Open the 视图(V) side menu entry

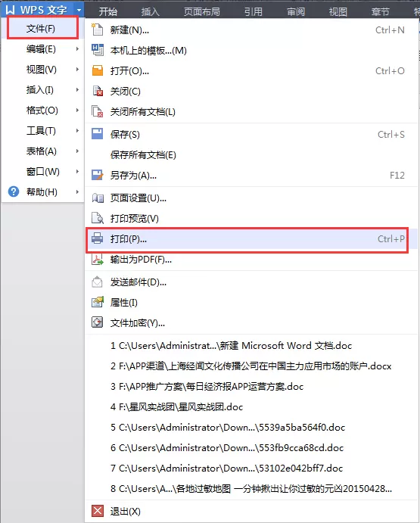(x=42, y=70)
